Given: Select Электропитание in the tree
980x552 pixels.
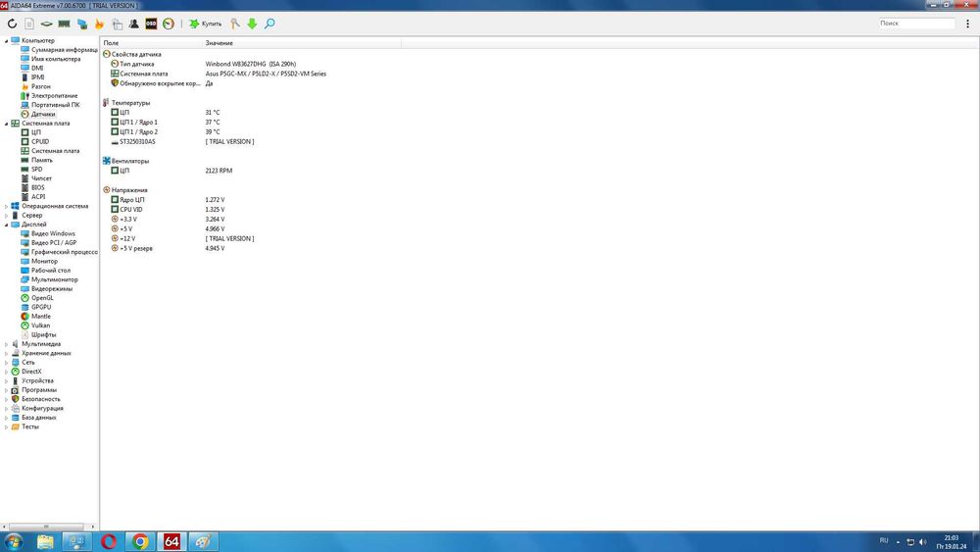Looking at the screenshot, I should pos(54,96).
